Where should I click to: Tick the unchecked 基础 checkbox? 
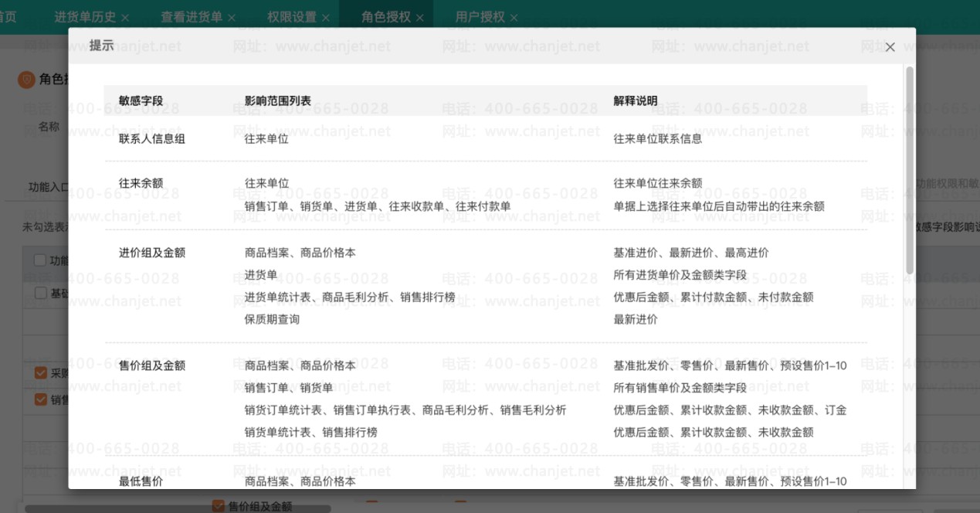[41, 293]
